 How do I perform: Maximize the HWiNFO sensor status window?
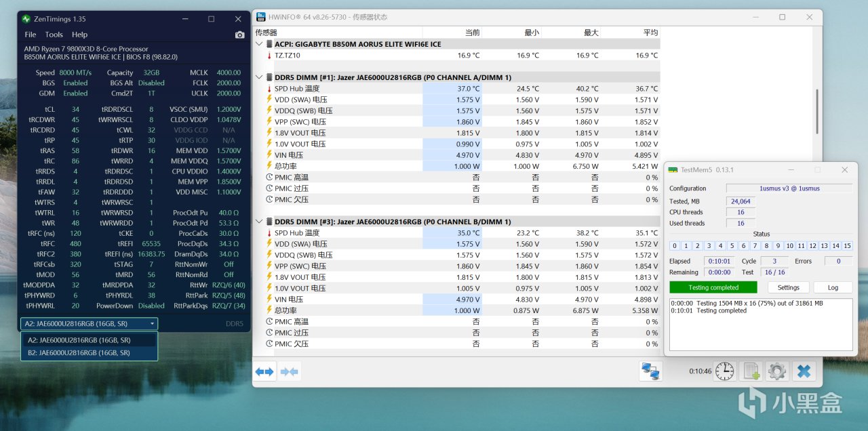point(782,17)
